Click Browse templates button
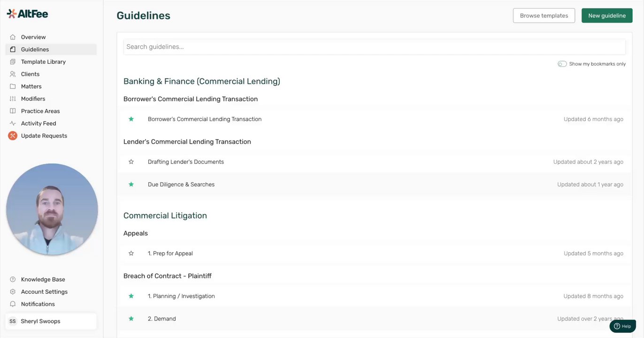 544,15
